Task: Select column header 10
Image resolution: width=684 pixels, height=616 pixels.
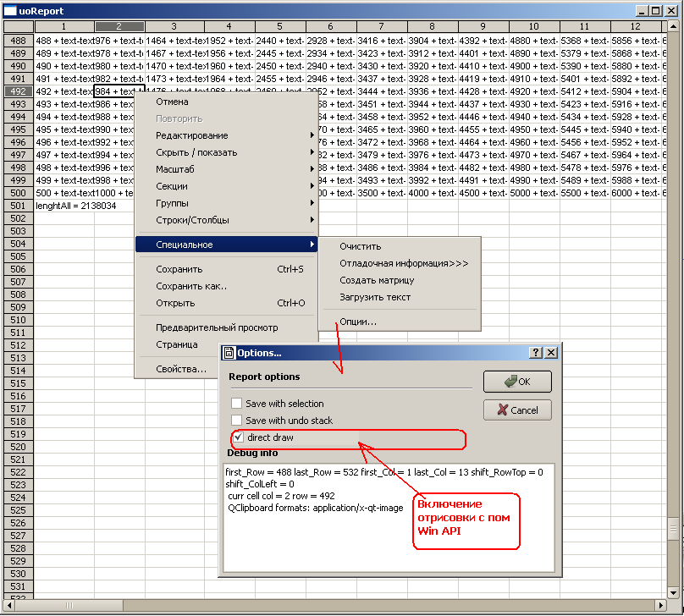Action: coord(534,27)
